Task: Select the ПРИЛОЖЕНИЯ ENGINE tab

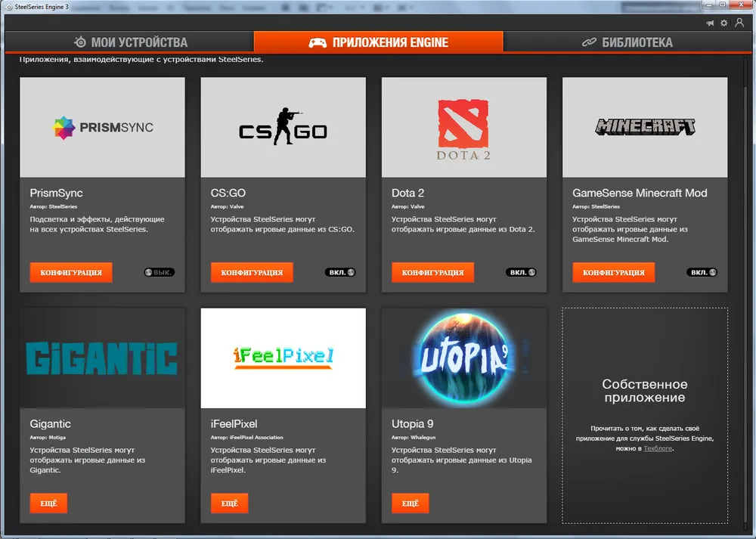Action: (379, 42)
